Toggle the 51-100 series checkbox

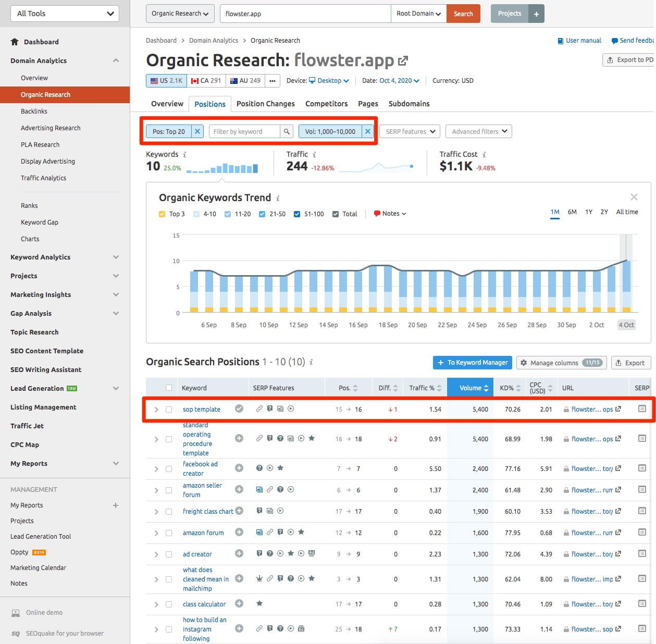click(297, 214)
